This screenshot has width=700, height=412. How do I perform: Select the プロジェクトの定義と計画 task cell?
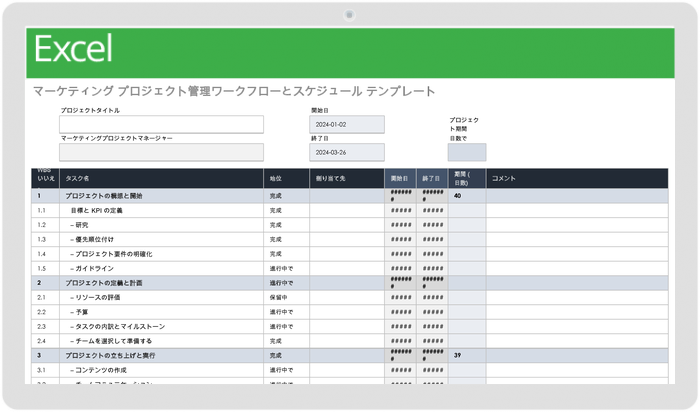pyautogui.click(x=161, y=283)
